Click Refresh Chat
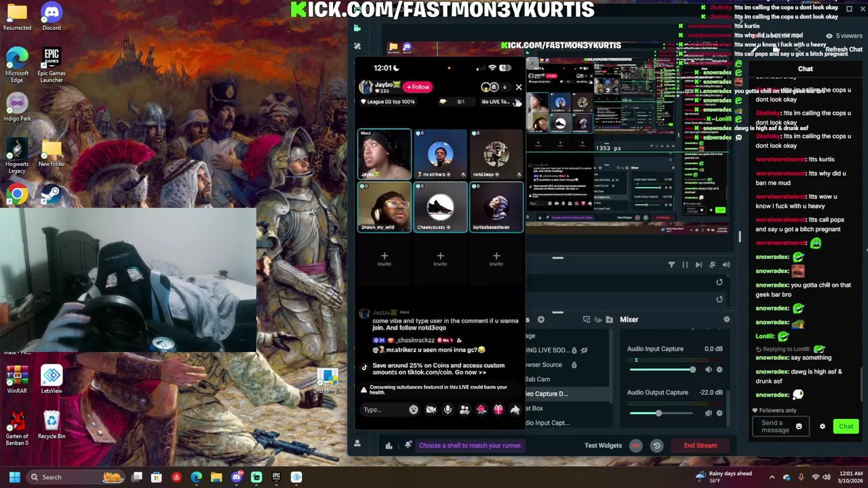This screenshot has width=868, height=488. click(844, 49)
